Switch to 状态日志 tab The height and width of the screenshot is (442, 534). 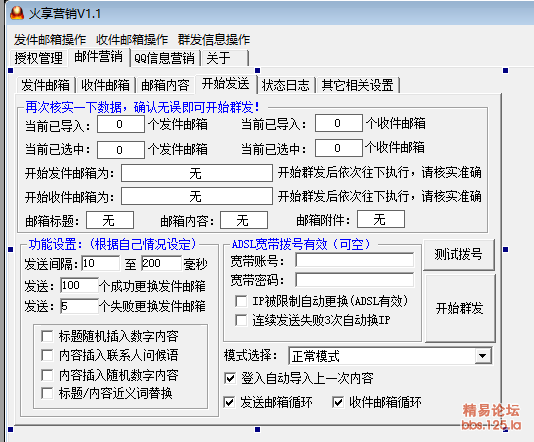[x=285, y=85]
